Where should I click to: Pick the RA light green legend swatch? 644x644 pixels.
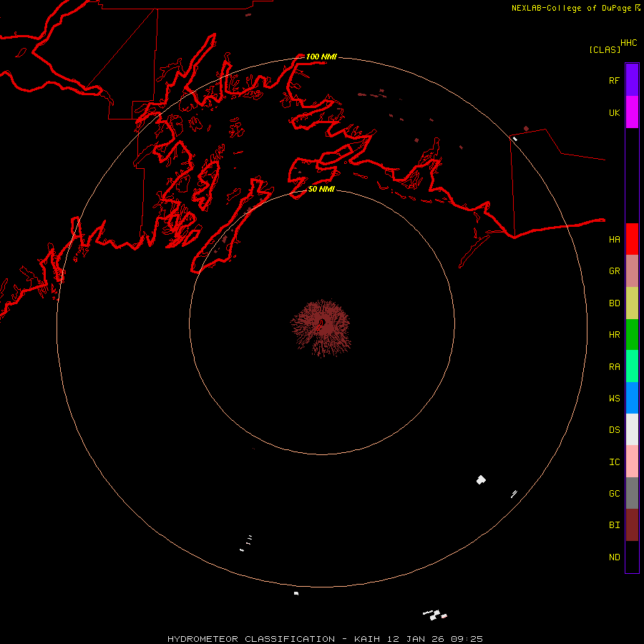tap(632, 366)
